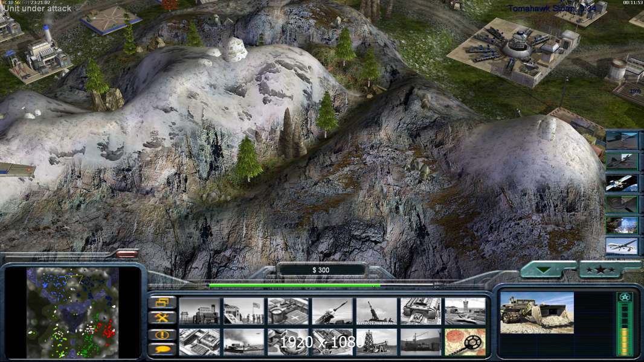Image resolution: width=644 pixels, height=362 pixels.
Task: Choose the Patriot missile battery build icon
Action: tap(332, 311)
